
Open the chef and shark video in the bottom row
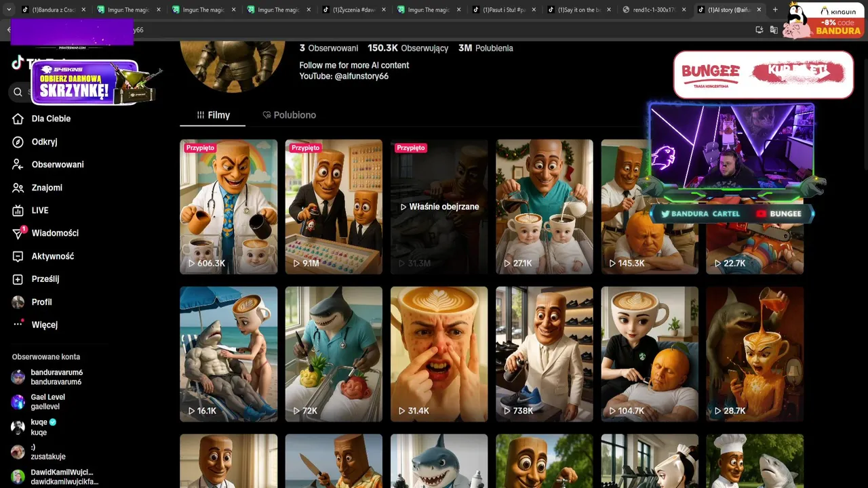pyautogui.click(x=755, y=461)
